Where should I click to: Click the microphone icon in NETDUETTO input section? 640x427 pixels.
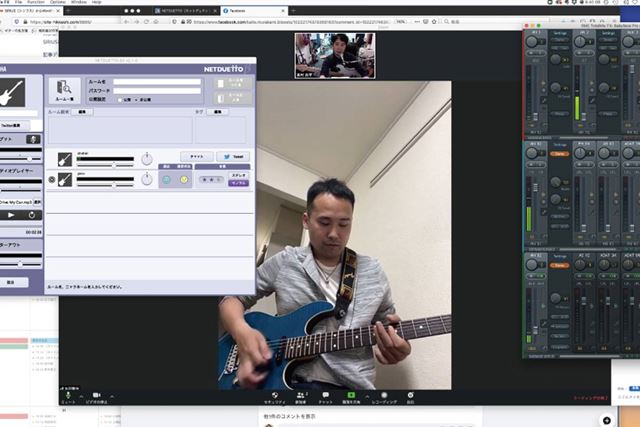click(x=34, y=139)
